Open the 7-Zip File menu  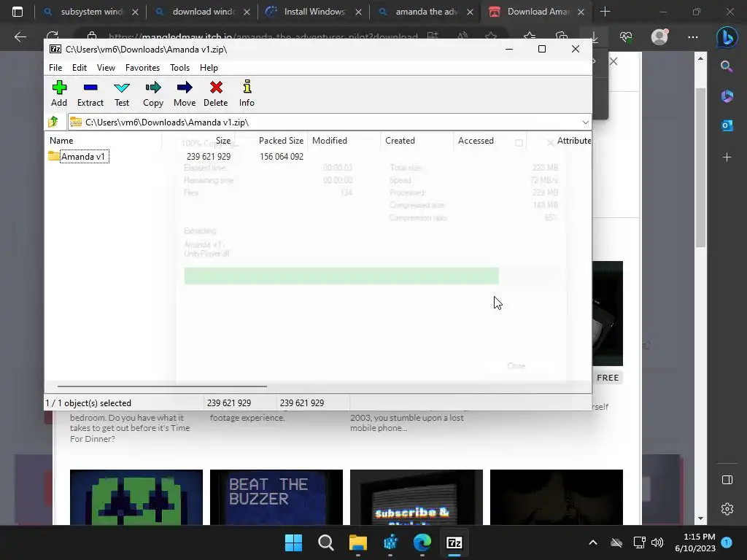click(x=55, y=68)
